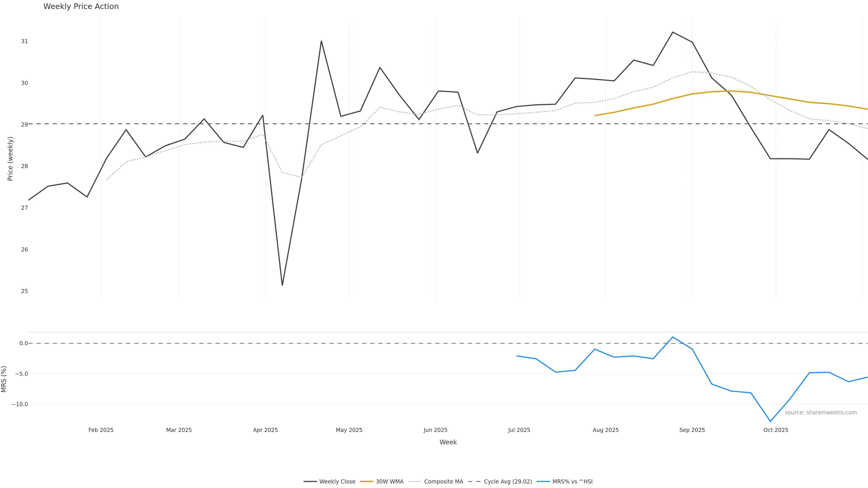Click the April low point of Weekly Close
Viewport: 868px width, 488px height.
click(282, 285)
